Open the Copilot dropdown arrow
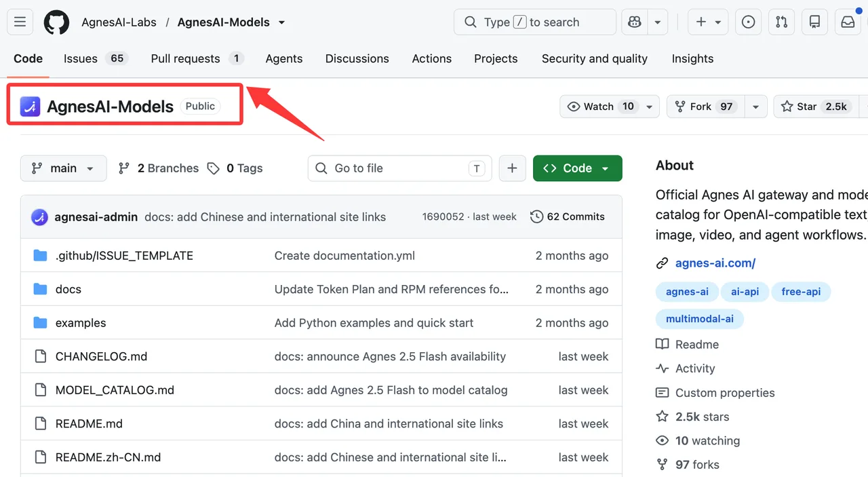The height and width of the screenshot is (477, 868). point(658,22)
